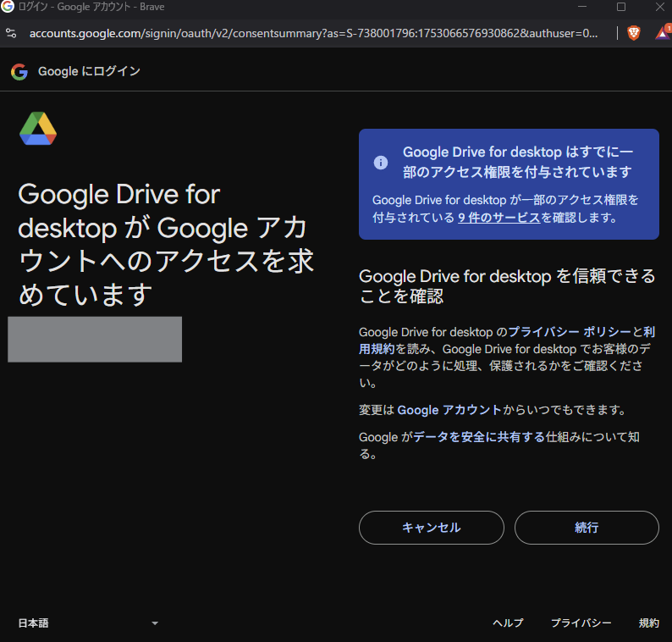This screenshot has width=672, height=642.
Task: Click the Google favicon in title bar
Action: 8,7
